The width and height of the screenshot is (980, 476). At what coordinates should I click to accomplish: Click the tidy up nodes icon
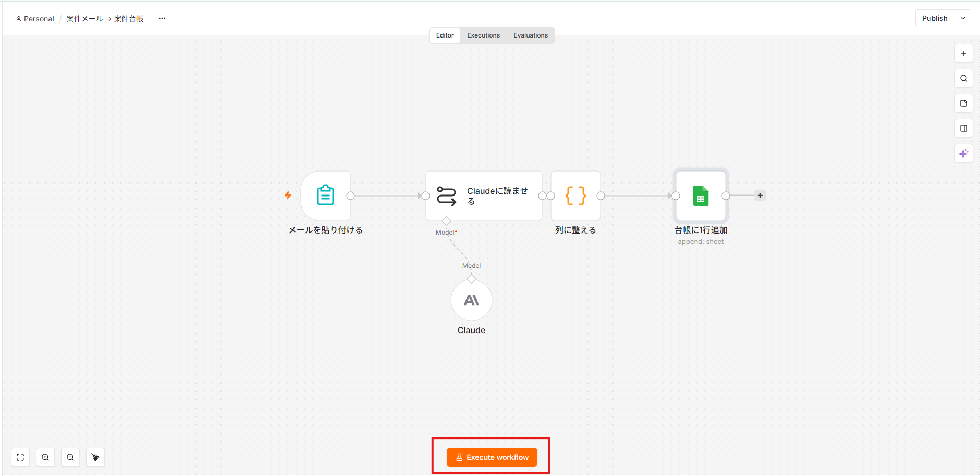point(95,457)
